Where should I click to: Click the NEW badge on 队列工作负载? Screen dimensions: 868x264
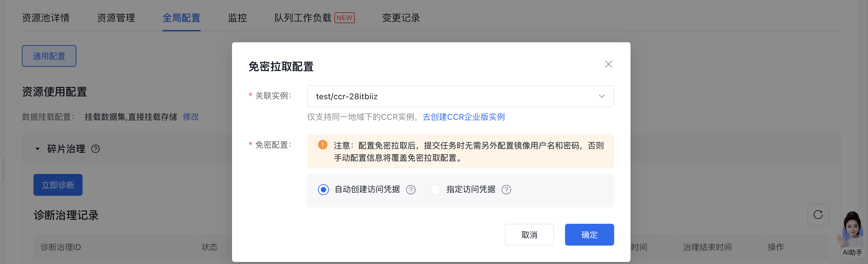(x=344, y=18)
